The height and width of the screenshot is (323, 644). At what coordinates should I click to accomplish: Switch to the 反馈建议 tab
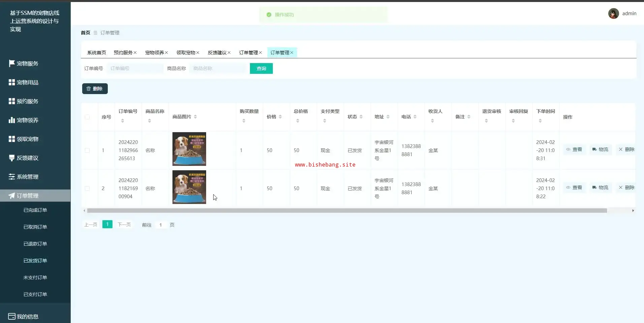217,53
